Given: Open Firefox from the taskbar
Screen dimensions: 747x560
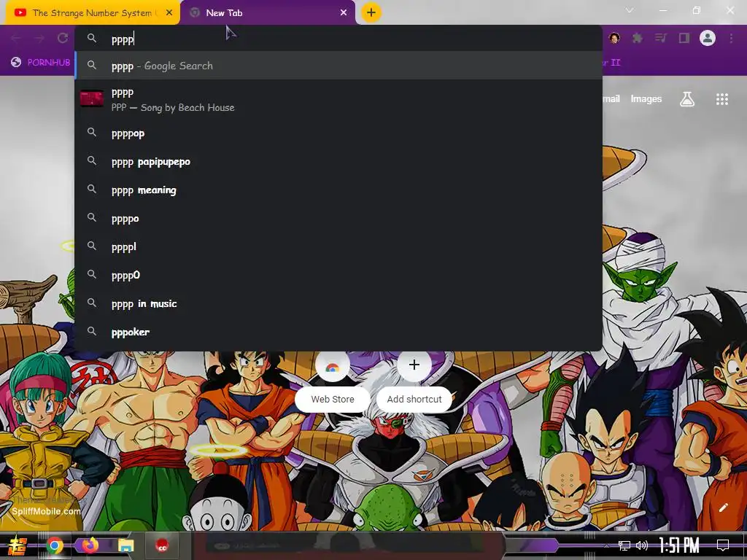Looking at the screenshot, I should [90, 545].
